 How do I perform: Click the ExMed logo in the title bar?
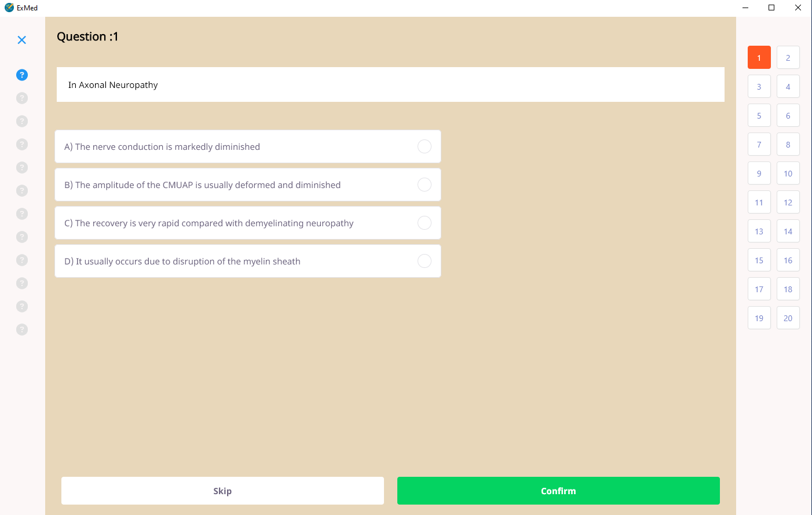pos(21,8)
